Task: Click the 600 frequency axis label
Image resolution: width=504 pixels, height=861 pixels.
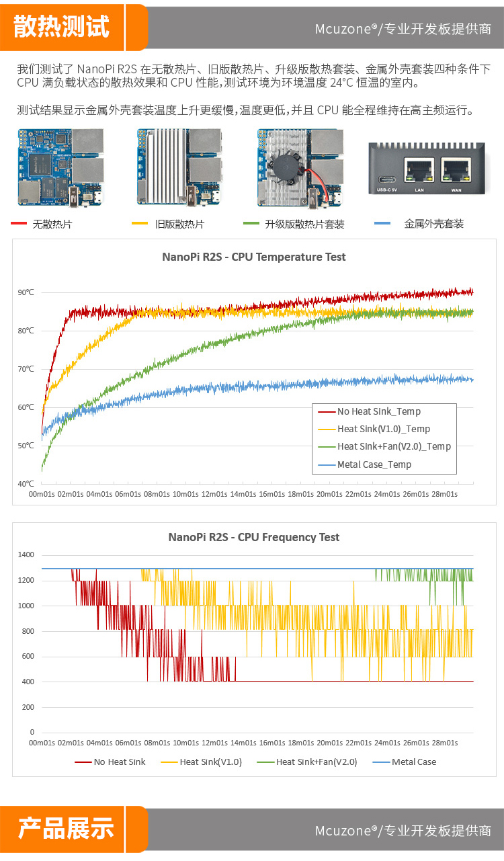Action: coord(28,657)
